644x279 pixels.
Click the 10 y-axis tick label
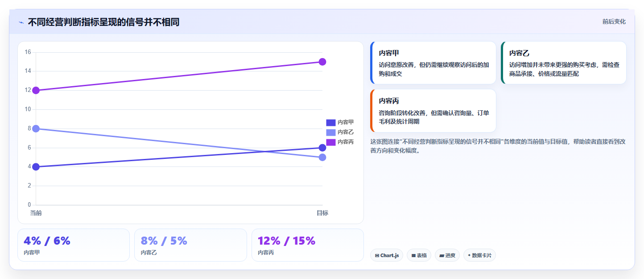[x=28, y=109]
